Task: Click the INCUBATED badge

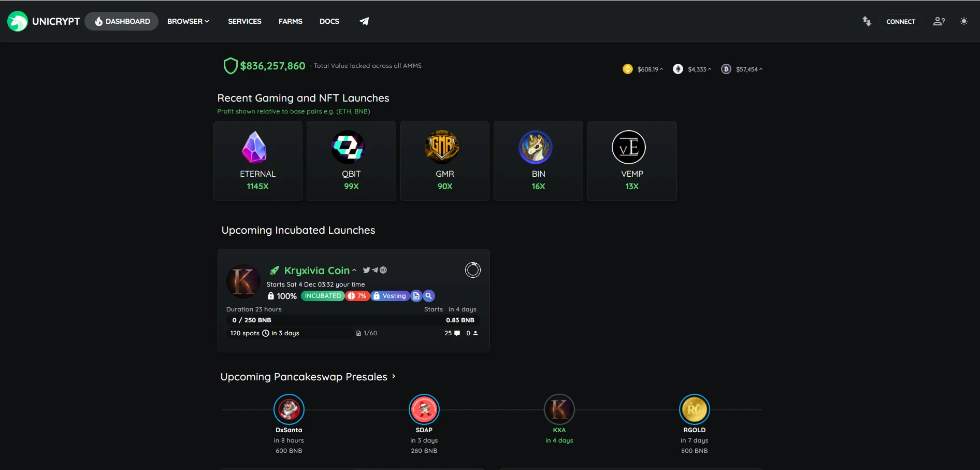Action: (323, 296)
